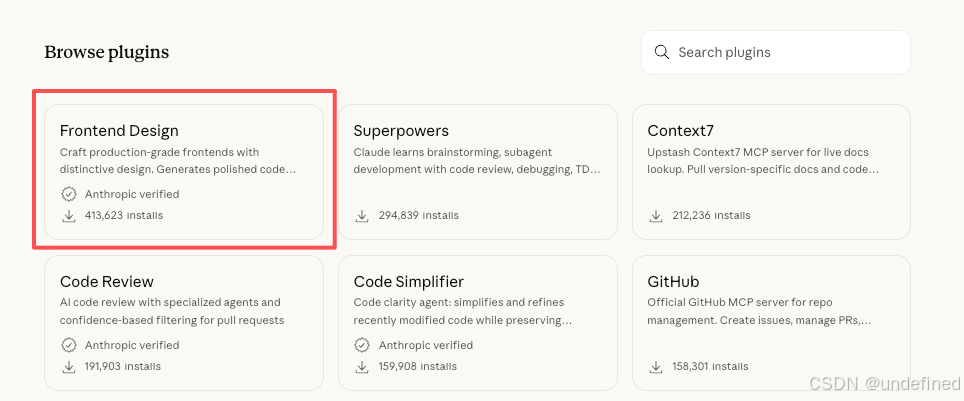The width and height of the screenshot is (964, 401).
Task: Click the GitHub title text
Action: tap(673, 282)
